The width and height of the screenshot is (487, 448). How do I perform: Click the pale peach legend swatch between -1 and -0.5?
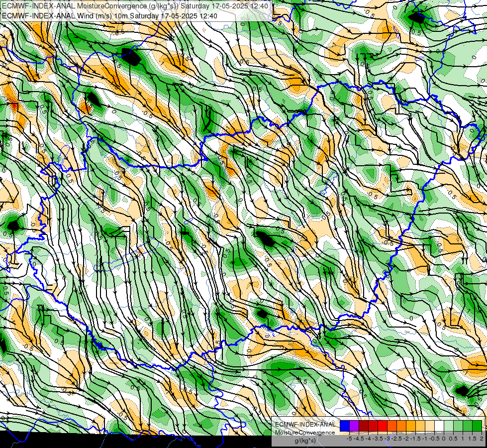tap(430, 426)
